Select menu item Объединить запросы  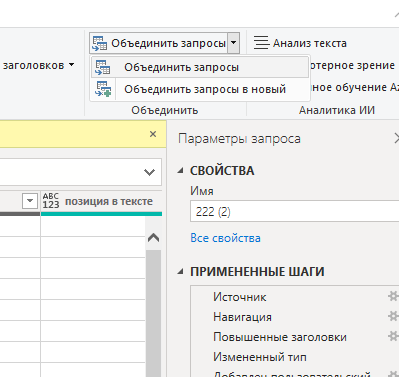tap(199, 67)
